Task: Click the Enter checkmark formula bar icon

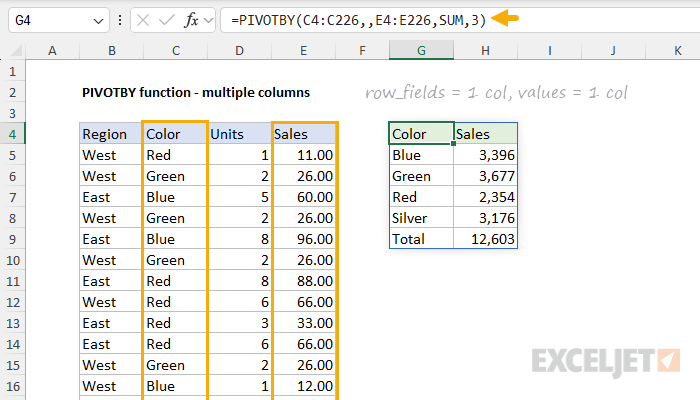Action: click(167, 20)
